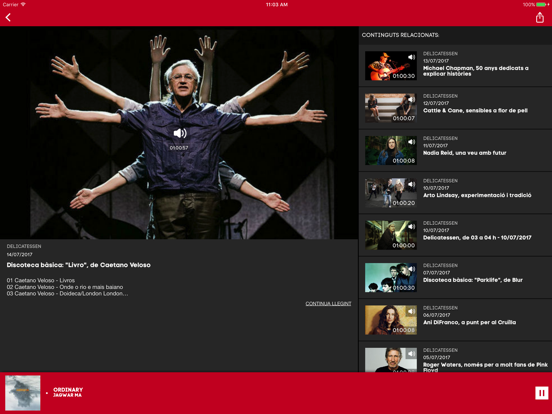This screenshot has width=552, height=414.
Task: Click the Continguts relacionats heading
Action: tap(400, 35)
